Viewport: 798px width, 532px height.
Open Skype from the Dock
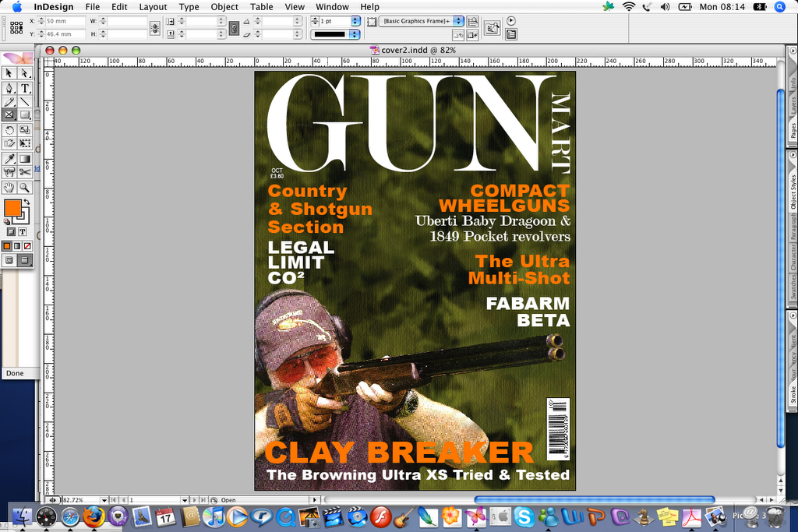click(524, 517)
